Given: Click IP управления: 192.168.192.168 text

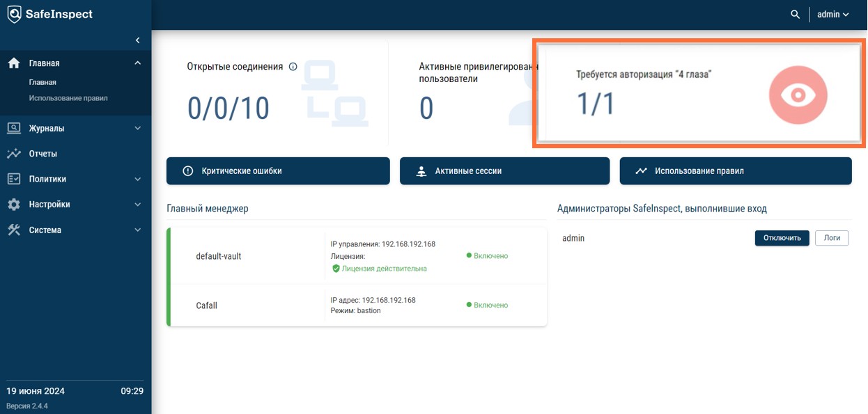Looking at the screenshot, I should click(382, 244).
